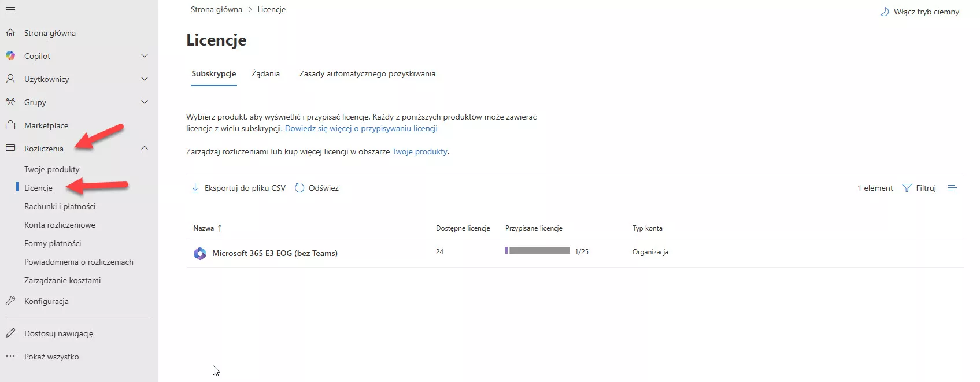The image size is (980, 382).
Task: Click the Dostosuj nawigację pencil icon
Action: tap(10, 333)
